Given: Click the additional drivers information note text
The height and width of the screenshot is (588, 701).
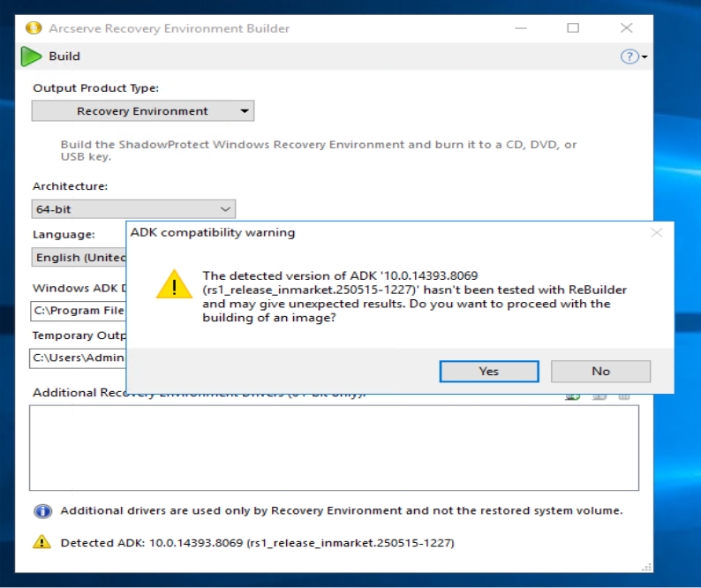Looking at the screenshot, I should click(x=342, y=510).
